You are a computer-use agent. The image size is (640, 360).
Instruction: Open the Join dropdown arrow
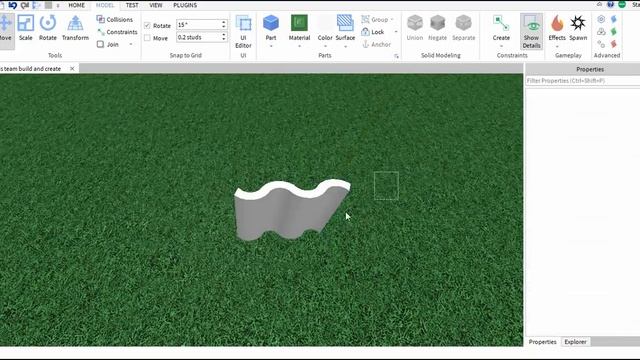[131, 44]
